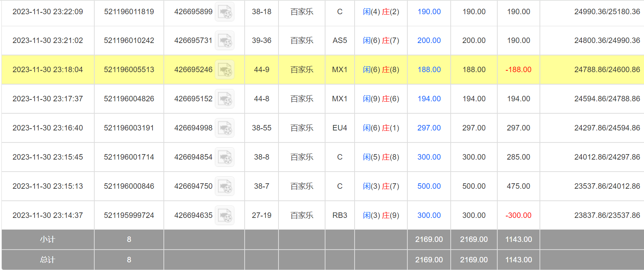The width and height of the screenshot is (644, 270).
Task: Click win amount 475.00
Action: 518,186
